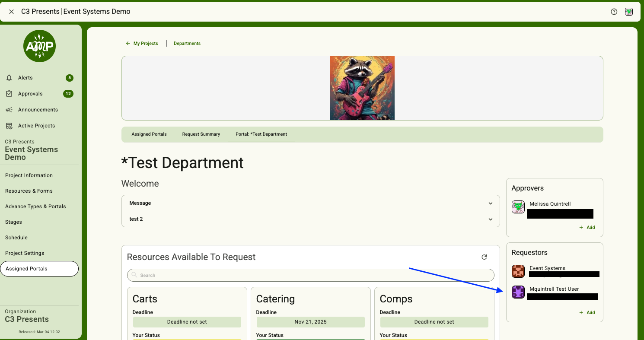The image size is (644, 340).
Task: Click the Mquintrell Test User avatar
Action: tap(518, 292)
